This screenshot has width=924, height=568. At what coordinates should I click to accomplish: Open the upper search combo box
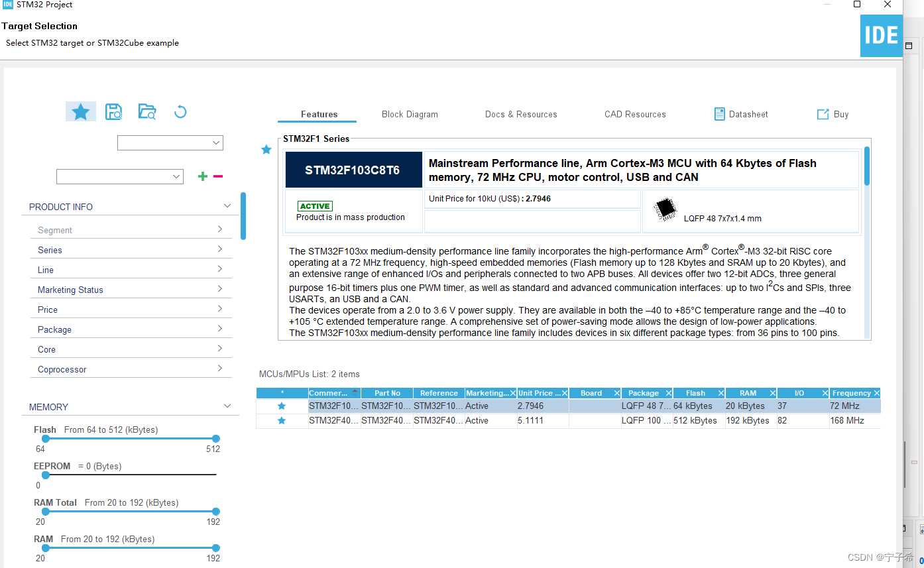[x=170, y=143]
